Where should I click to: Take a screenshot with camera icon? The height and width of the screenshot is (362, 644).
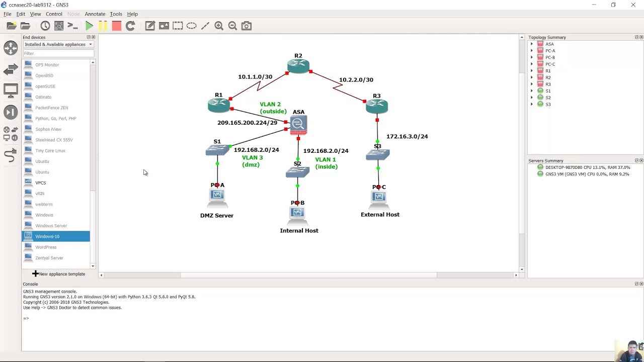click(x=247, y=26)
